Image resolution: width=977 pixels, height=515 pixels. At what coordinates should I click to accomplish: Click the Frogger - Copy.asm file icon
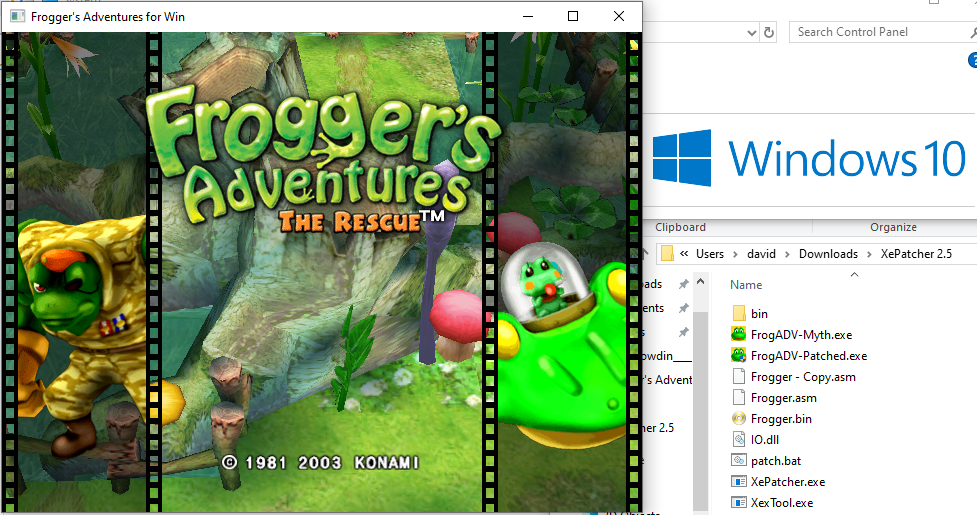pos(739,377)
